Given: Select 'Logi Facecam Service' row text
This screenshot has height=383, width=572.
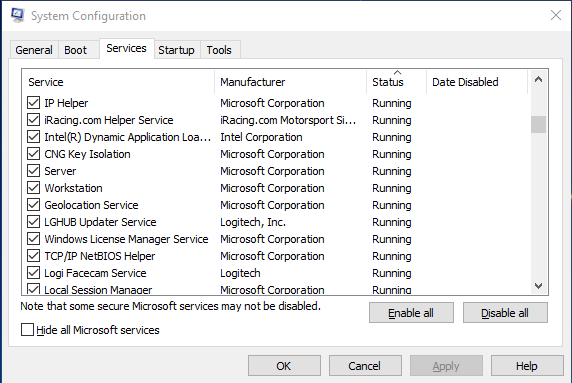Looking at the screenshot, I should tap(95, 273).
